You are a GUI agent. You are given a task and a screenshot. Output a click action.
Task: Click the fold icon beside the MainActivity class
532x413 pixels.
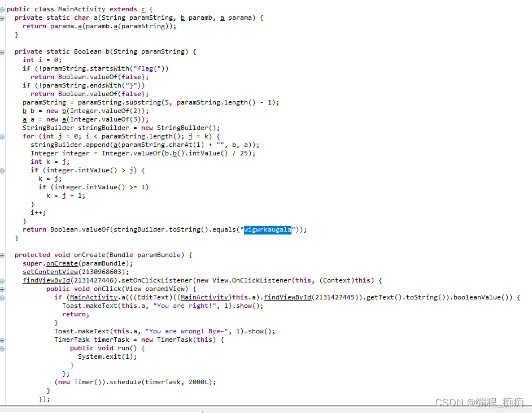pos(3,8)
